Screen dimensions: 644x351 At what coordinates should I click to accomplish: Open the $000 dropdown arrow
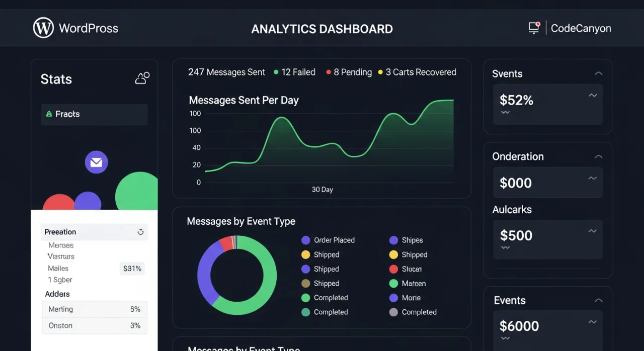pyautogui.click(x=593, y=178)
